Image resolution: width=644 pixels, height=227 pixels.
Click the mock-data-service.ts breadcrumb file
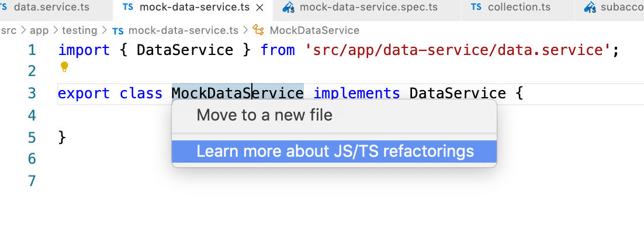183,30
